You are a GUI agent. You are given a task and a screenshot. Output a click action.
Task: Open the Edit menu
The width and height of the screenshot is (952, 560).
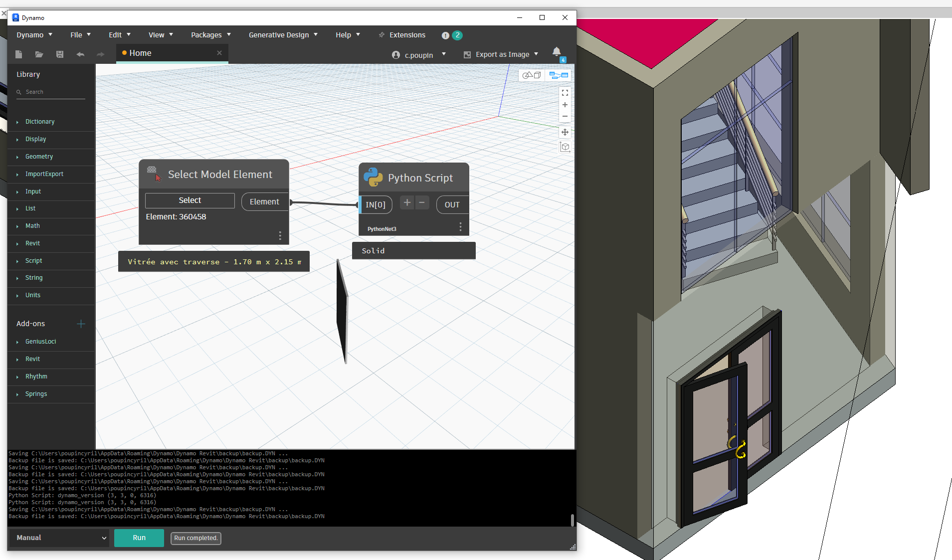pyautogui.click(x=120, y=35)
